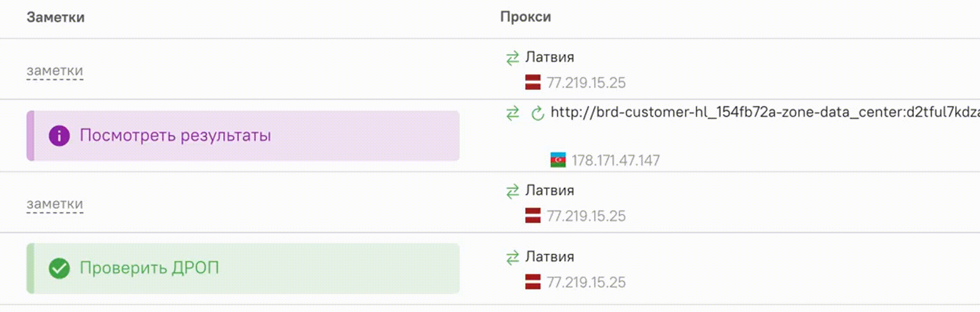Click the swap arrows next to Латвия in third row
This screenshot has height=312, width=980.
512,191
